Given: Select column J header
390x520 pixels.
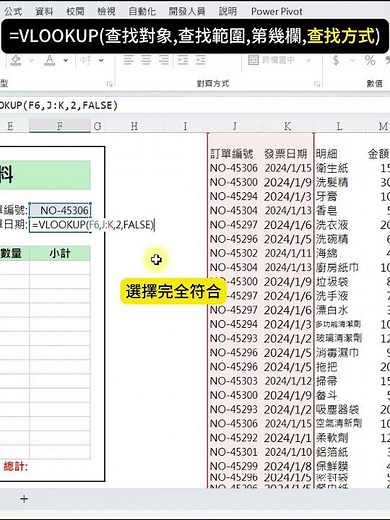Looking at the screenshot, I should click(235, 126).
